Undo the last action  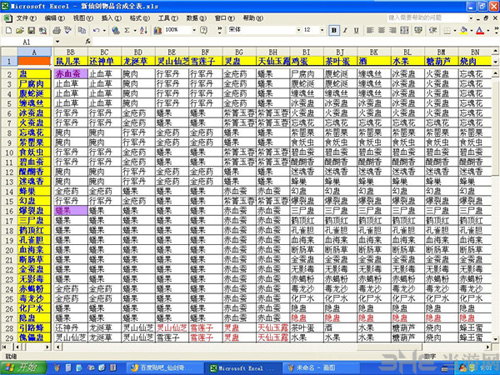(x=96, y=31)
